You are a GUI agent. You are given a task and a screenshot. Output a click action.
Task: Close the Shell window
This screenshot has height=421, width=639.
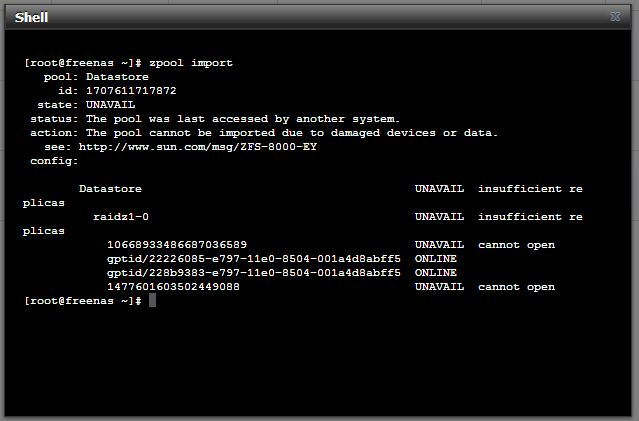[x=615, y=16]
